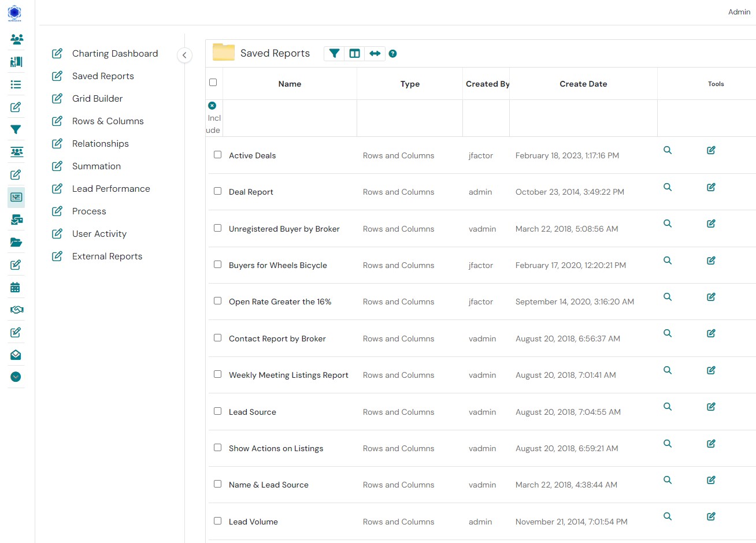Select the Open Rate Greater the 16% checkbox
756x543 pixels.
click(x=217, y=301)
